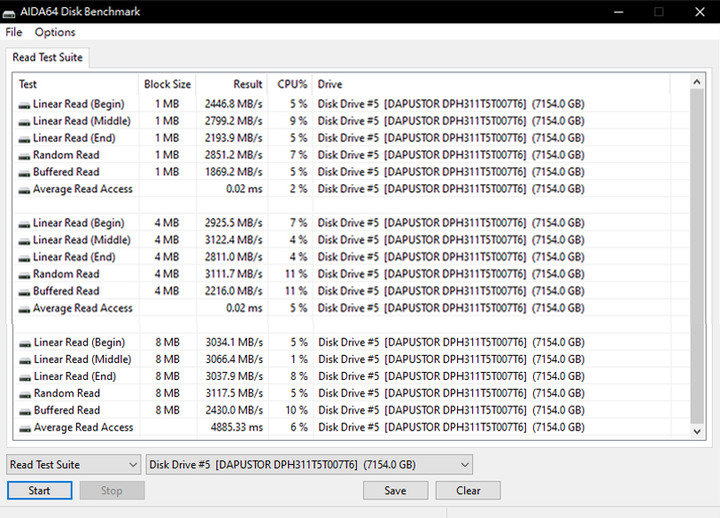This screenshot has width=720, height=518.
Task: Click the disk icon for 4 MB Random Read
Action: click(x=24, y=276)
